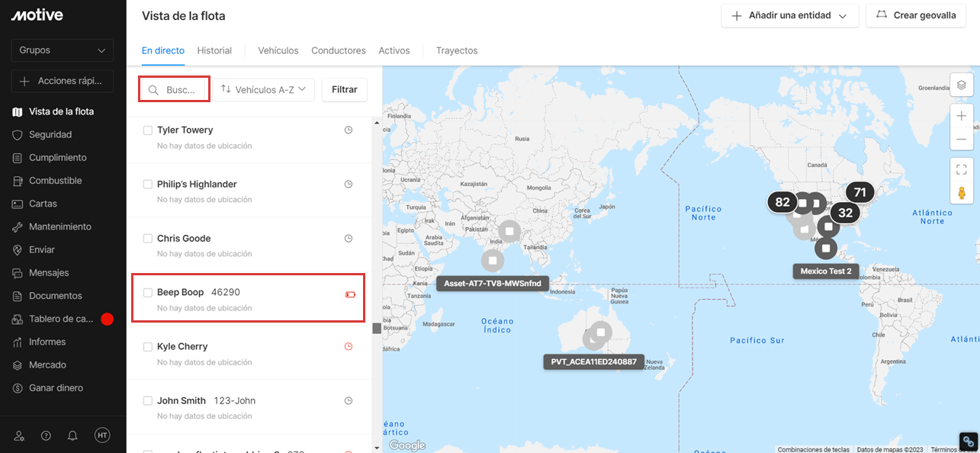
Task: Open admin user settings icon at sidebar bottom
Action: click(x=20, y=435)
